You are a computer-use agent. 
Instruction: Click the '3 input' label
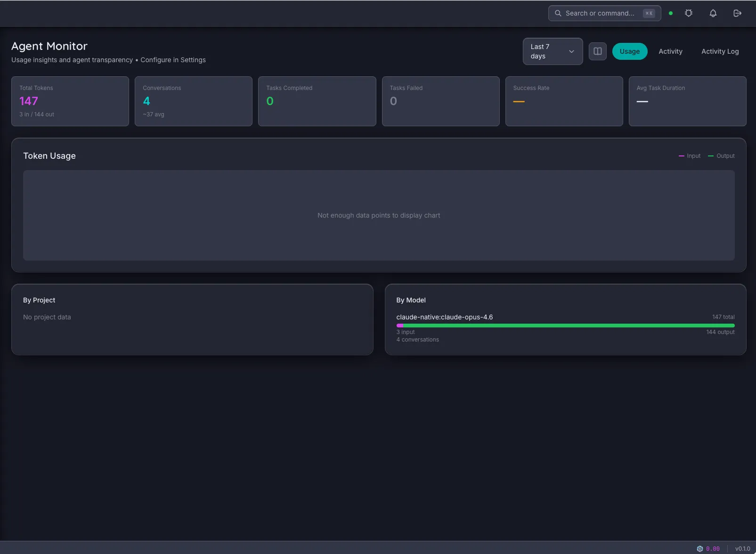pyautogui.click(x=406, y=332)
